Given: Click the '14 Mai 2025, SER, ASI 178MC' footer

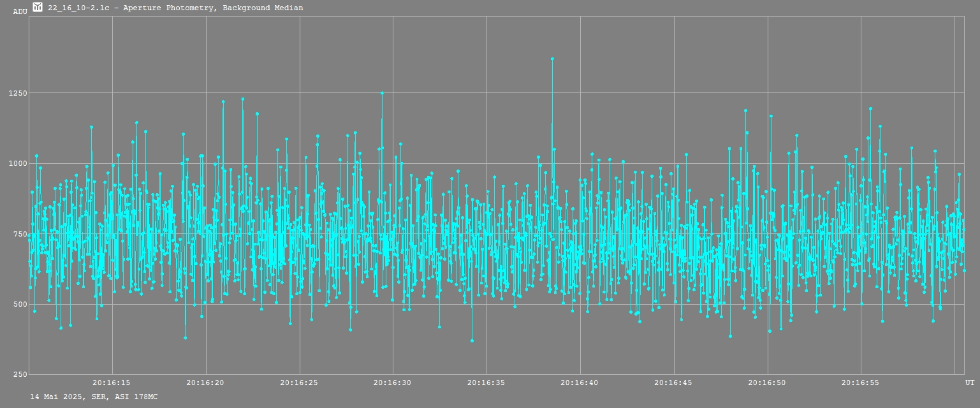Looking at the screenshot, I should tap(94, 397).
